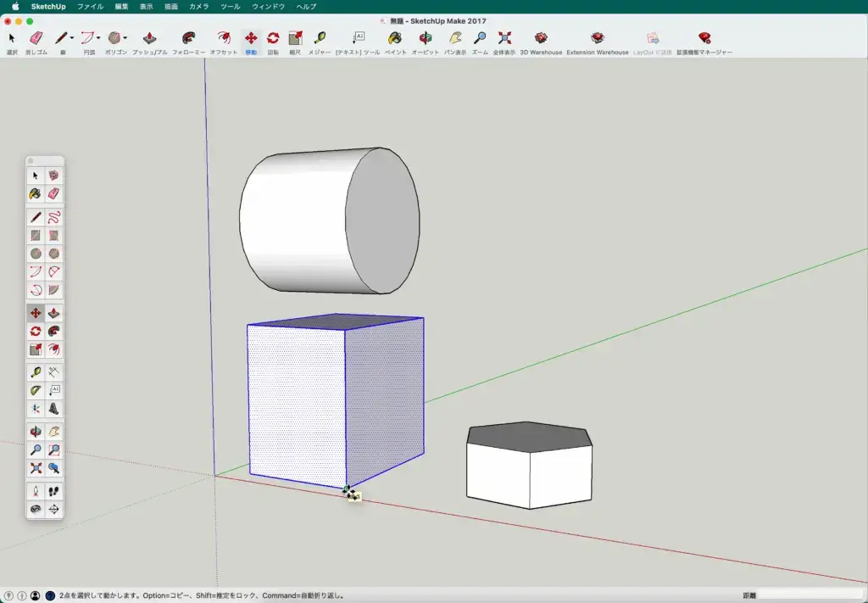This screenshot has height=603, width=868.
Task: Open the ヘルプ menu
Action: point(306,7)
